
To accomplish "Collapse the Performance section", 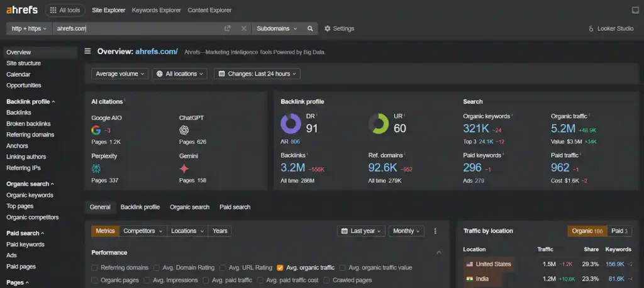I will point(438,253).
